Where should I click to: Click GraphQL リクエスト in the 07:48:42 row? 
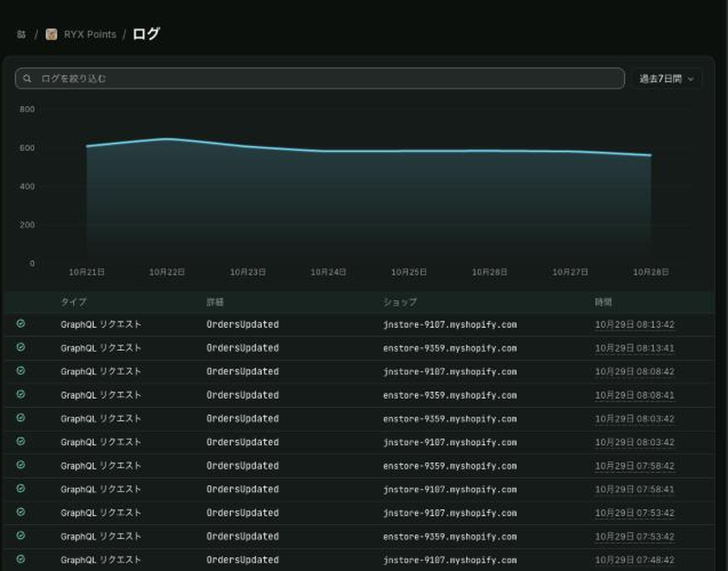101,560
